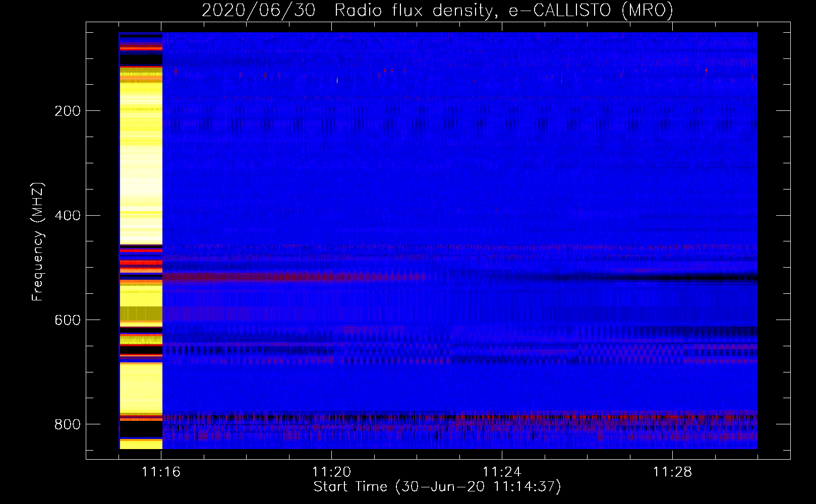Click the 'Start Time (30-Jun-20 11:14:37)' label
Viewport: 816px width, 504px height.
(437, 487)
